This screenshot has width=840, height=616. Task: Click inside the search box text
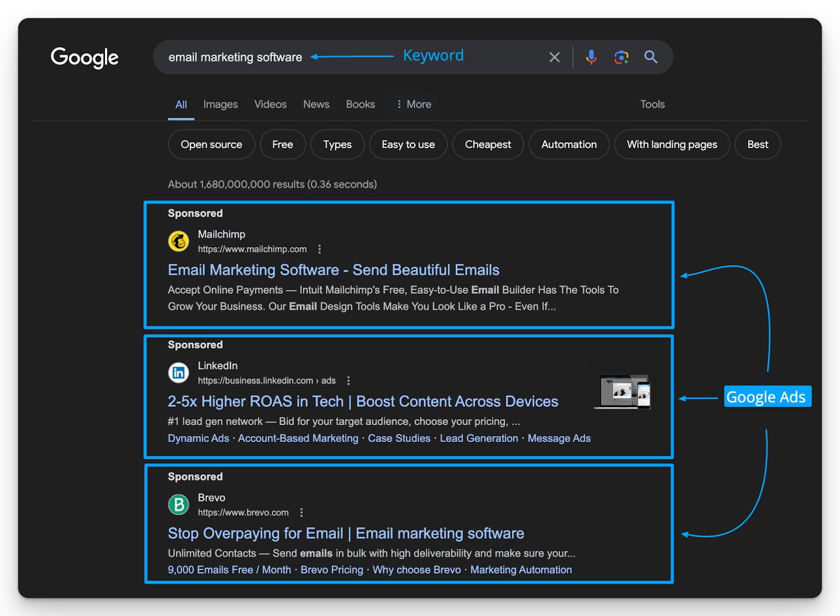click(235, 57)
